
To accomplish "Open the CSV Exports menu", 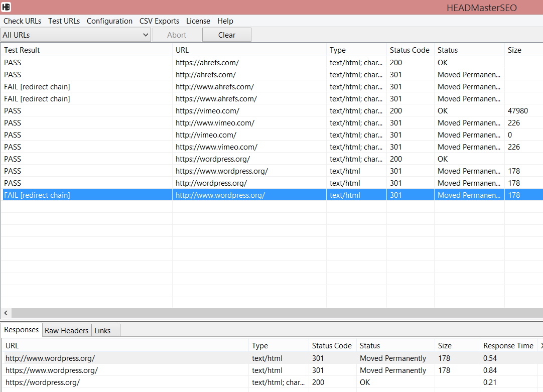I will [159, 21].
